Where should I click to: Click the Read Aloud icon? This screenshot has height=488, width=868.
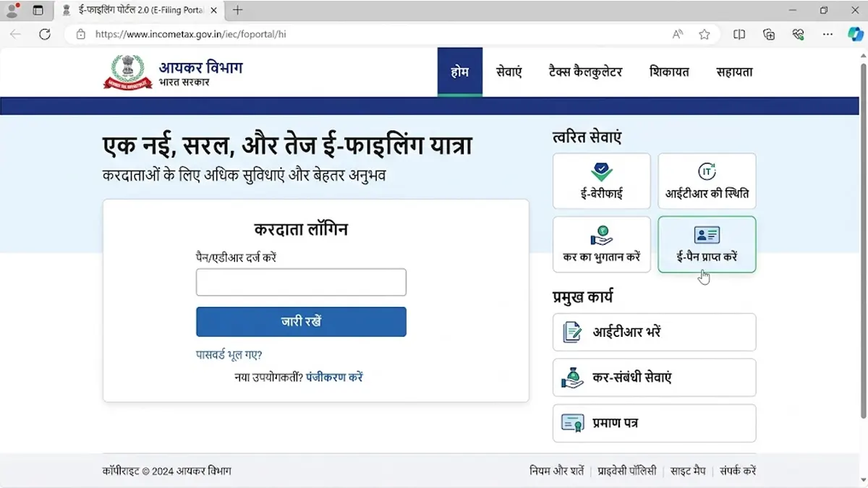[x=678, y=34]
